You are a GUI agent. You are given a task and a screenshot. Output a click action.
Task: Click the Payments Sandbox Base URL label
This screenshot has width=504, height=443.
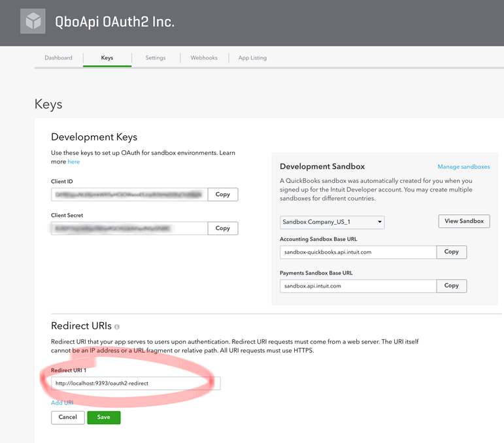tap(316, 272)
